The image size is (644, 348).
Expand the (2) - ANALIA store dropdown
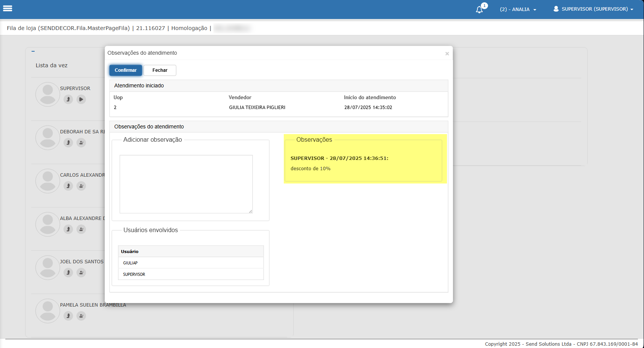[x=518, y=9]
